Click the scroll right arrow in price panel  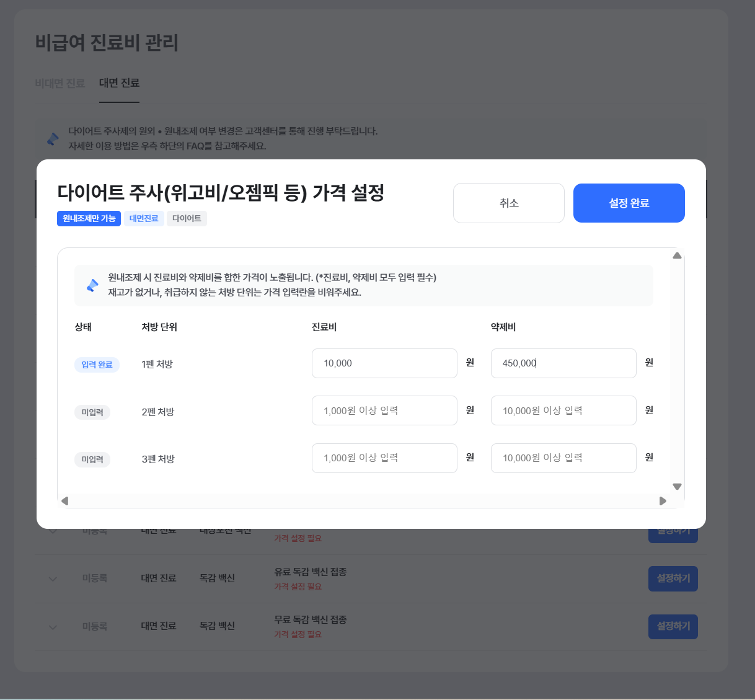[x=663, y=501]
